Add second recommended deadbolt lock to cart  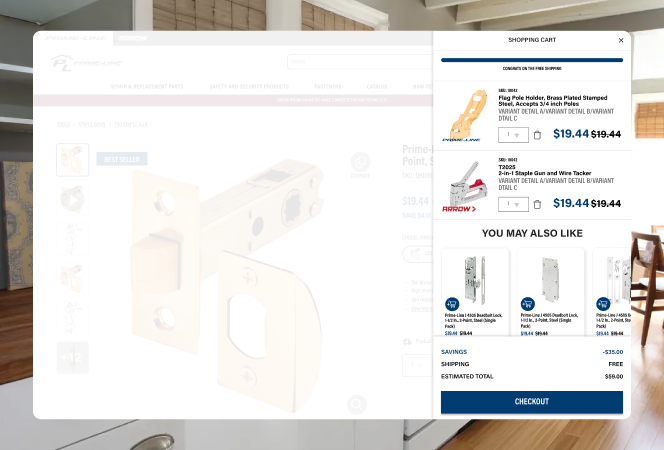point(527,303)
